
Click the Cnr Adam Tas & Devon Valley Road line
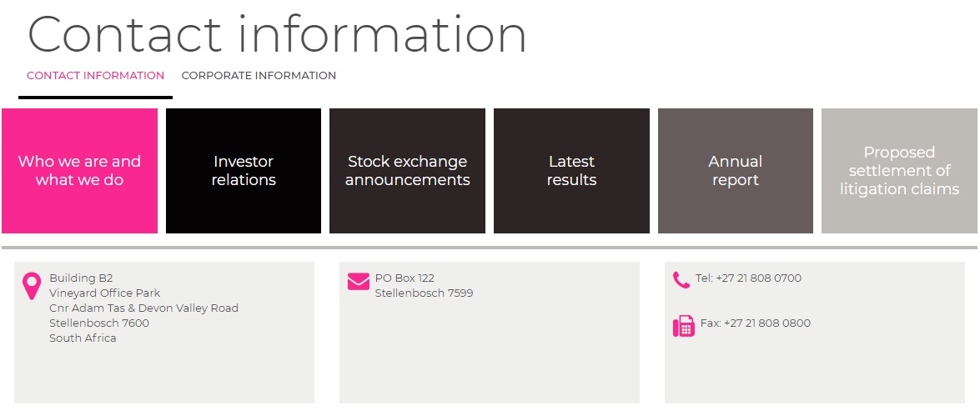pos(143,308)
